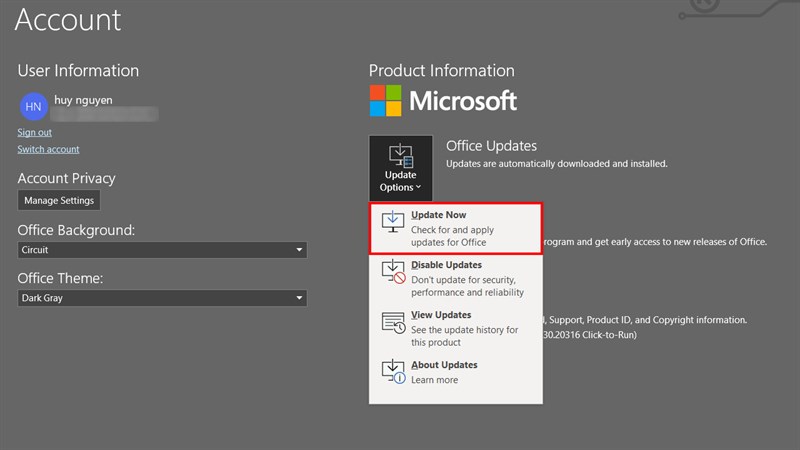Click the Switch account link
The image size is (800, 450).
click(x=48, y=149)
